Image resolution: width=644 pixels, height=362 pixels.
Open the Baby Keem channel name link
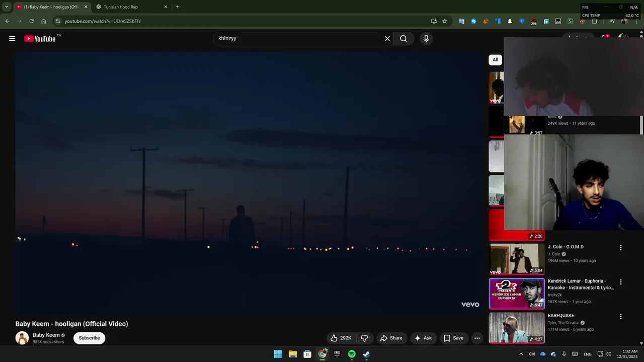[x=46, y=335]
